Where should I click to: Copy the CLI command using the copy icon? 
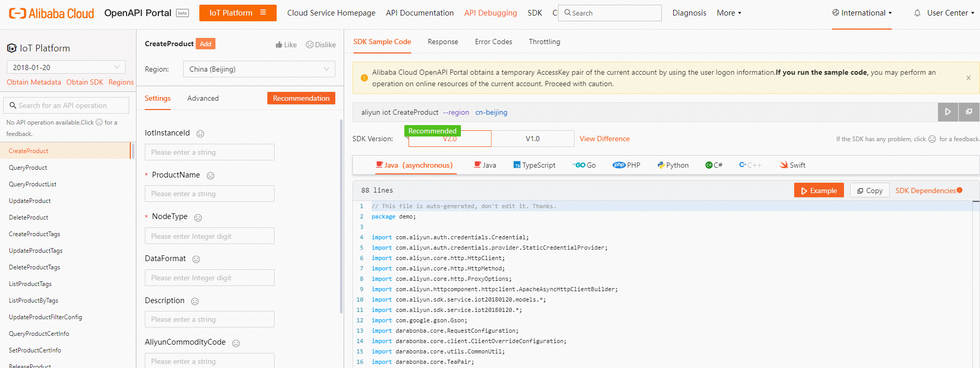[x=969, y=112]
